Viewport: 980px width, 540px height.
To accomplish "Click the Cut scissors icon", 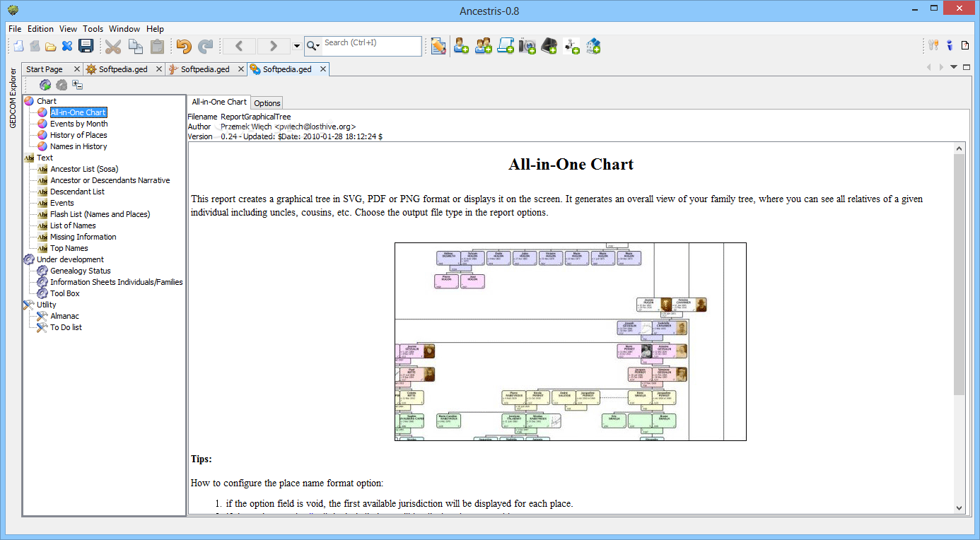I will point(113,46).
